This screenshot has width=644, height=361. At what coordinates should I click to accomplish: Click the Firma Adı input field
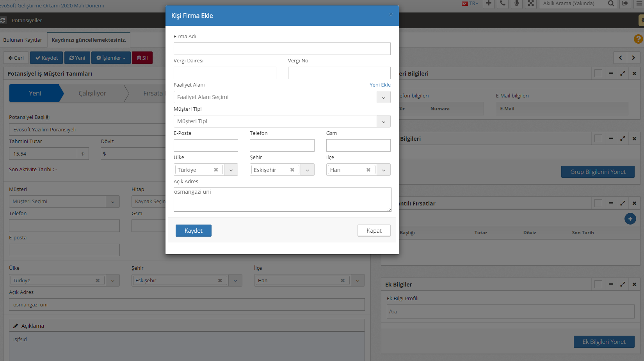pyautogui.click(x=282, y=49)
